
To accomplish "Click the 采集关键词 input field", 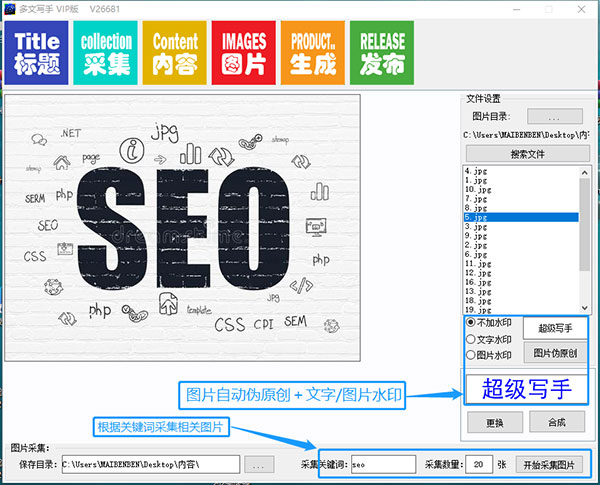I will click(383, 464).
